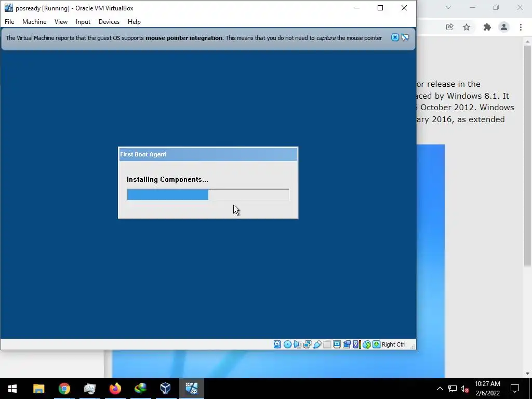
Task: Click the mouse integration indicator icon
Action: (x=367, y=344)
